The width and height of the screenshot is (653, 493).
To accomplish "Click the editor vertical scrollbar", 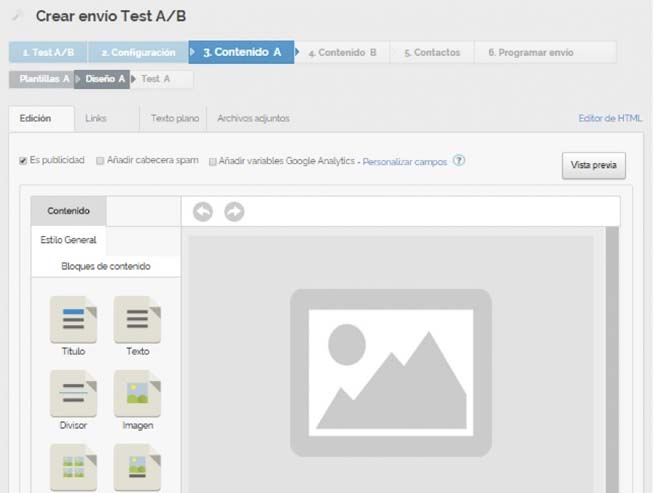I will tap(612, 360).
